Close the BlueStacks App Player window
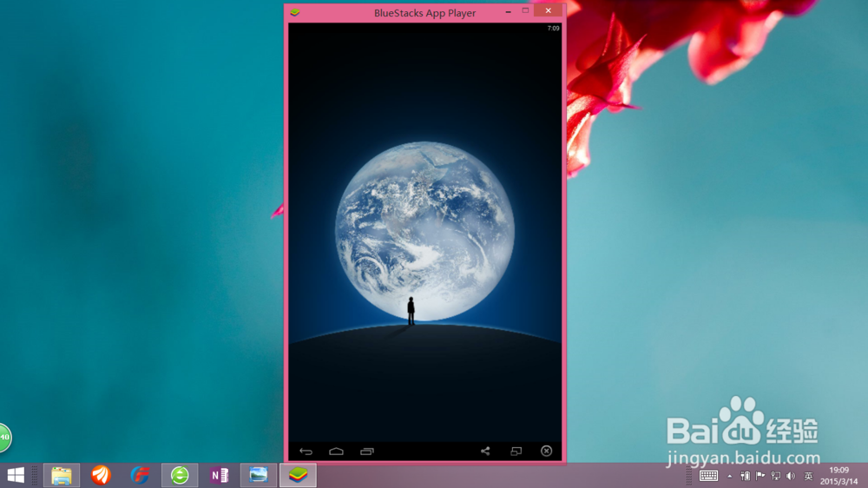 [548, 10]
